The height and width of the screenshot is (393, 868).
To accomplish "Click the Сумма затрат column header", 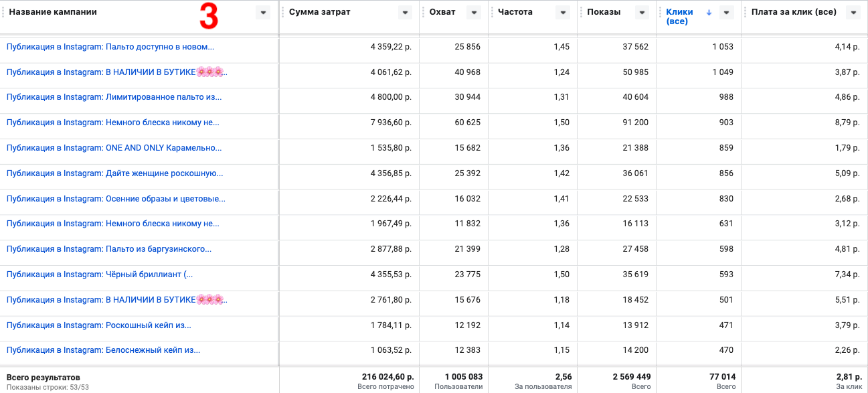I will [319, 12].
